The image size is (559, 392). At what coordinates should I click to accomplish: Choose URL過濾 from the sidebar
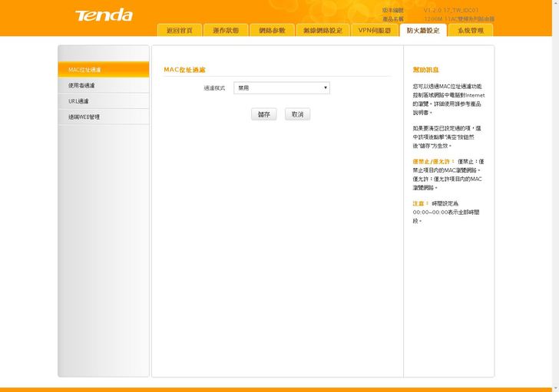(103, 101)
